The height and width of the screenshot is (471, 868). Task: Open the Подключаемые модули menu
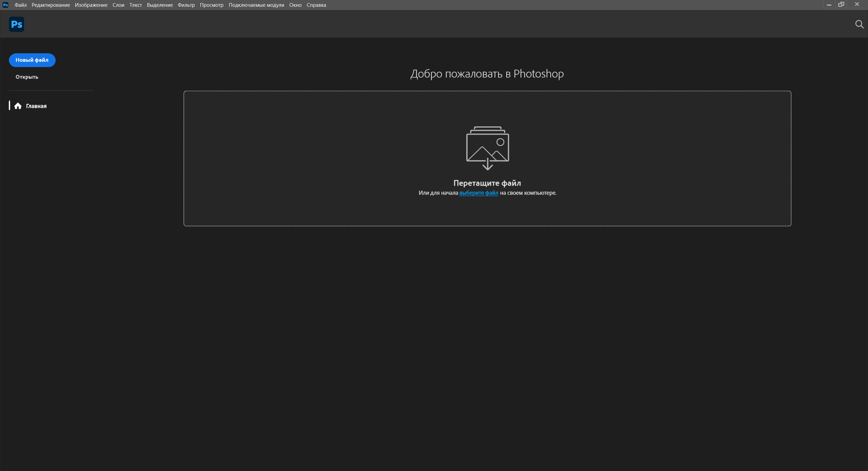(256, 5)
